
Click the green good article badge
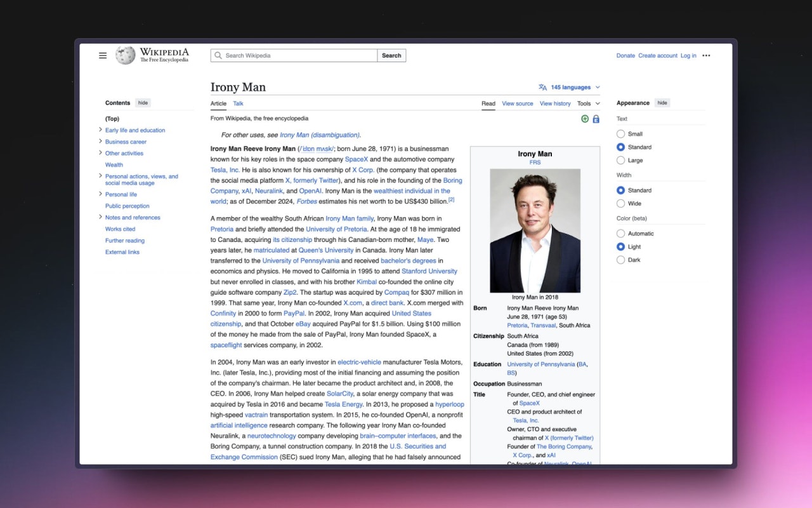[x=585, y=119]
